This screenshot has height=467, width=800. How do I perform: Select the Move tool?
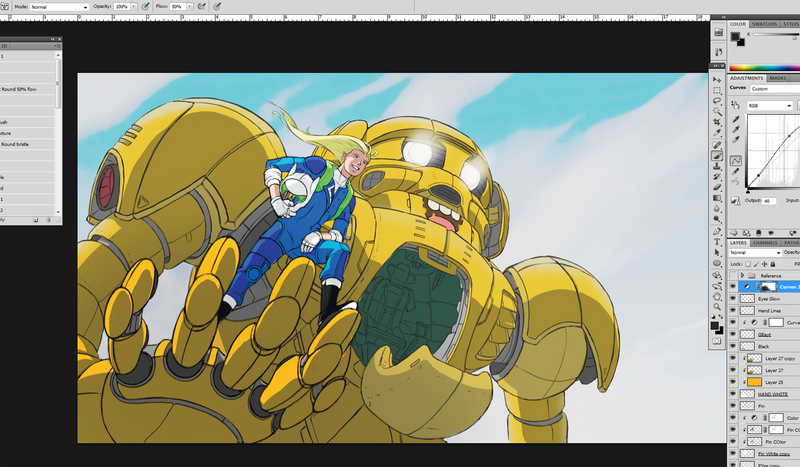[x=717, y=80]
